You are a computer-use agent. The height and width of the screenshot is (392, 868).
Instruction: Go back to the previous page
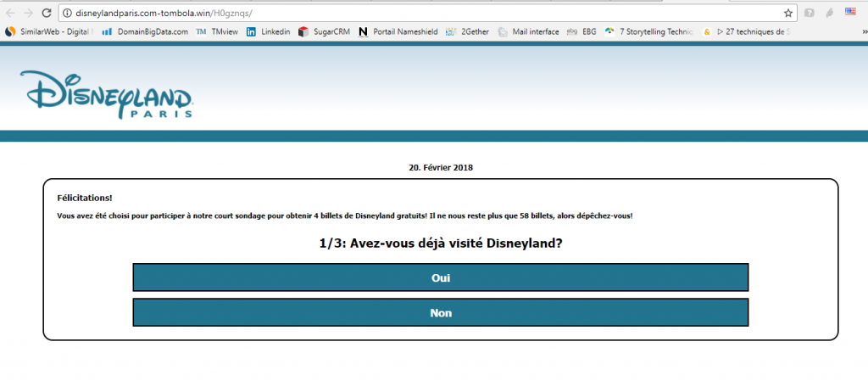point(12,13)
